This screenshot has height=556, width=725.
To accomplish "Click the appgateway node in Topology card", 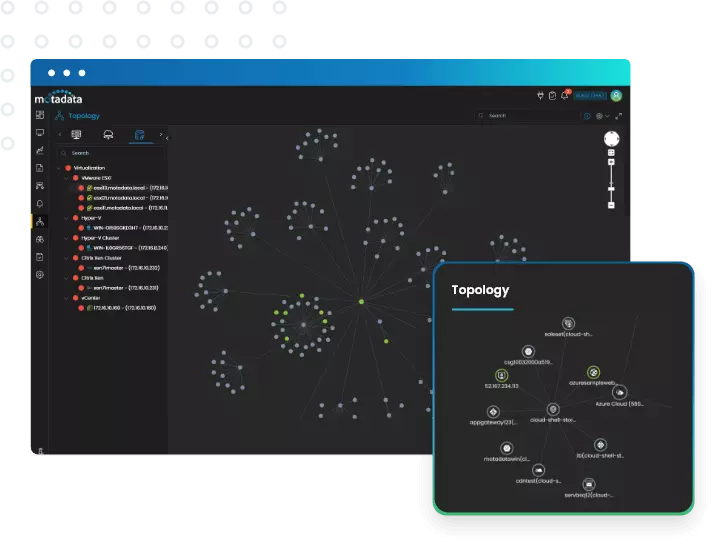I will pos(493,412).
